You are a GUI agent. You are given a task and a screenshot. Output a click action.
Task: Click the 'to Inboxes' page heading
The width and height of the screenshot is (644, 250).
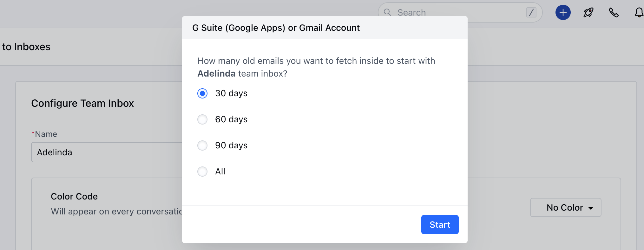click(x=26, y=47)
